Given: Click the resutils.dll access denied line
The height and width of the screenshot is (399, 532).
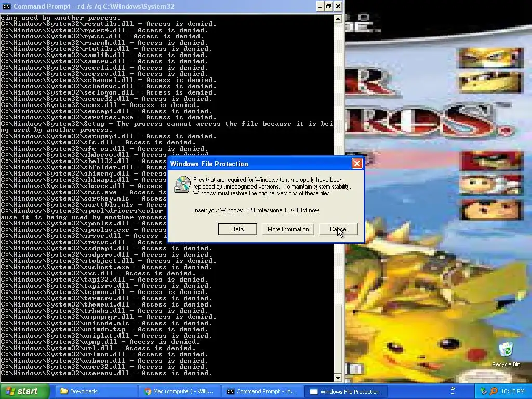Looking at the screenshot, I should (x=109, y=24).
